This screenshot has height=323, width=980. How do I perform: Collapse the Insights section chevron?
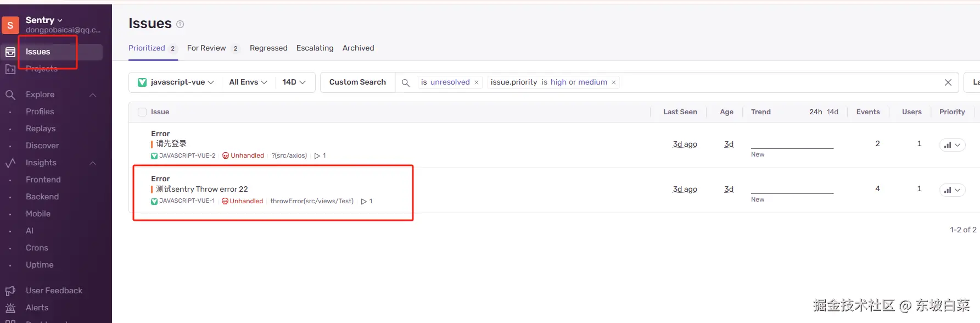pyautogui.click(x=93, y=163)
